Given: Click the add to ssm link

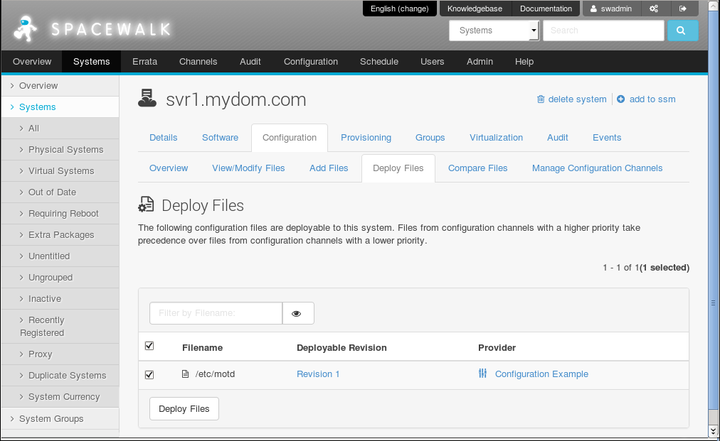Looking at the screenshot, I should [652, 99].
